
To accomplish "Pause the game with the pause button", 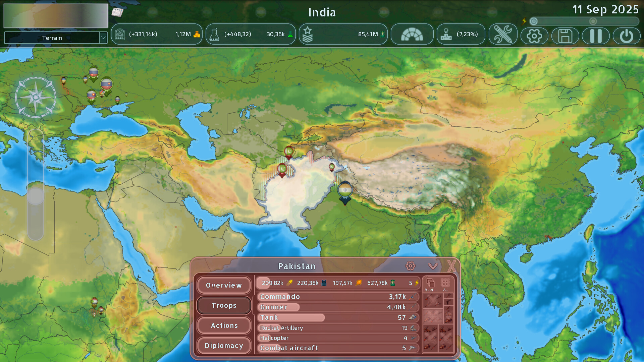I will [596, 36].
